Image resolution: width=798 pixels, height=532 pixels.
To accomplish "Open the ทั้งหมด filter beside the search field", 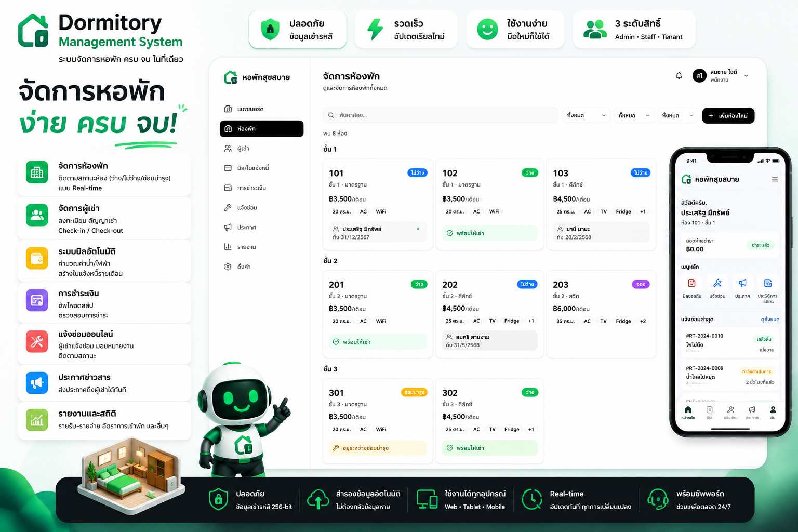I will pyautogui.click(x=586, y=115).
